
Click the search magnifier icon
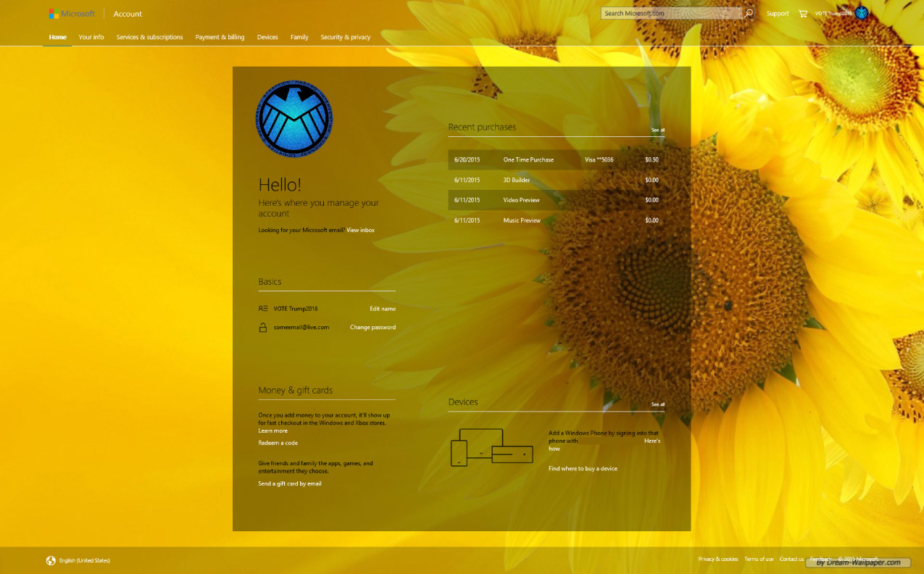point(747,12)
